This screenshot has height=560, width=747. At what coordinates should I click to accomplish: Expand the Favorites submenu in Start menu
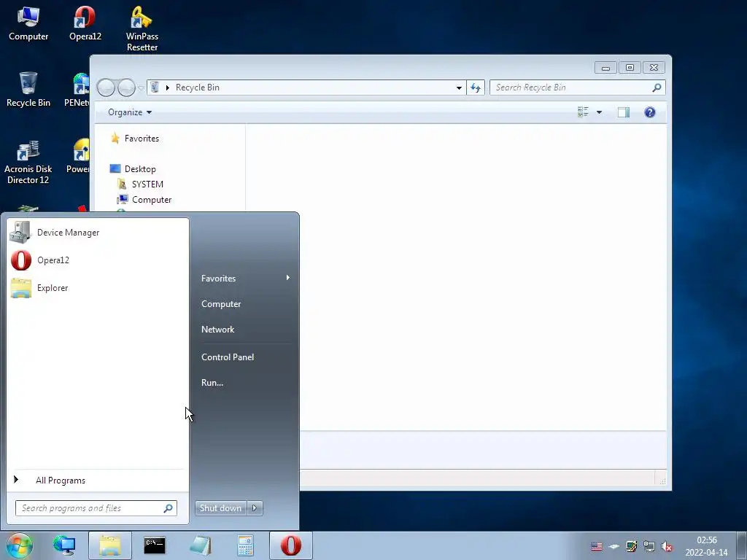[x=245, y=278]
